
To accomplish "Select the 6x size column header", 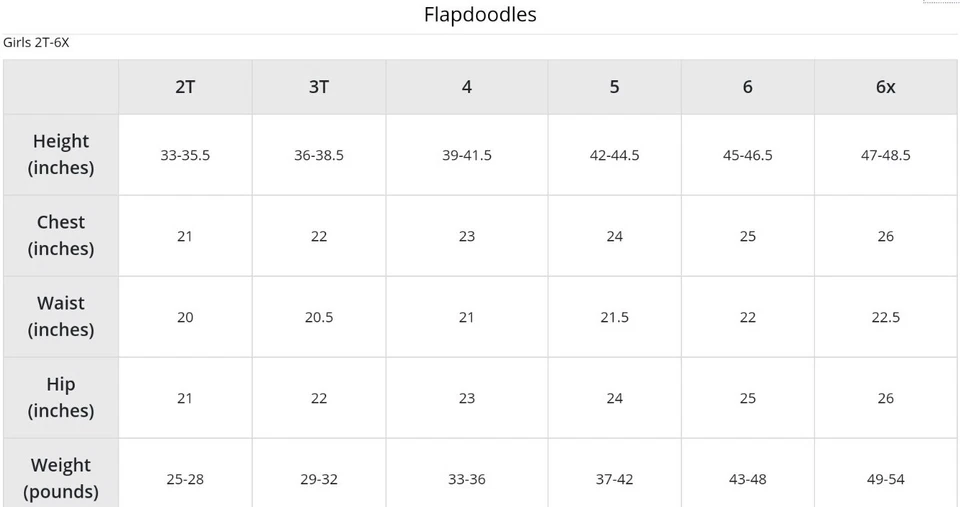I will [885, 87].
